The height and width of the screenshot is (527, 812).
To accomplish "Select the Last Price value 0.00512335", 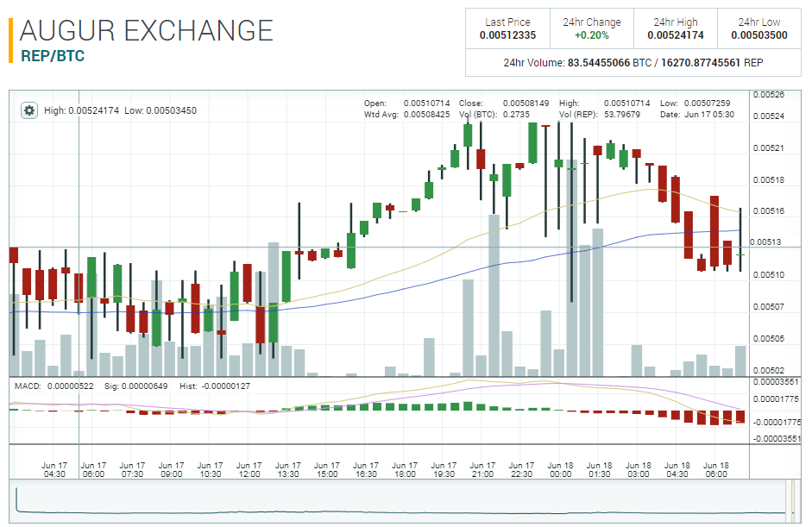I will click(x=507, y=35).
